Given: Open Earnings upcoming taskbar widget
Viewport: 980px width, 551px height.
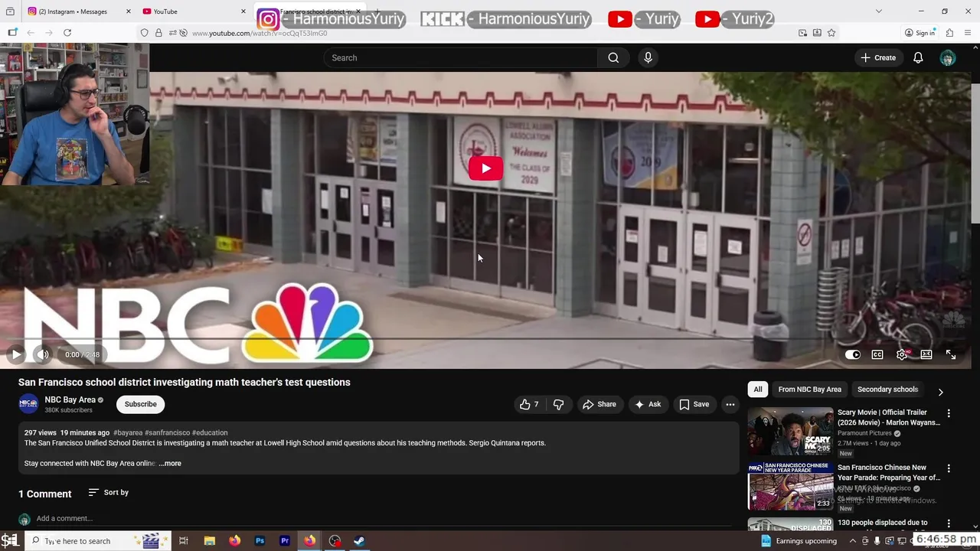Looking at the screenshot, I should (799, 541).
